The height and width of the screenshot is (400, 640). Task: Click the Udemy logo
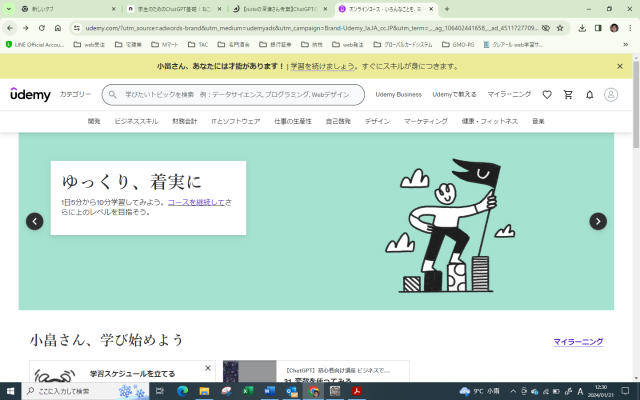pyautogui.click(x=30, y=95)
